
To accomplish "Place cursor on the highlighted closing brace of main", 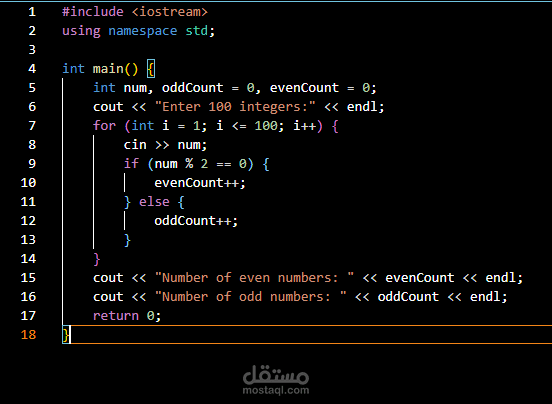I will click(66, 335).
